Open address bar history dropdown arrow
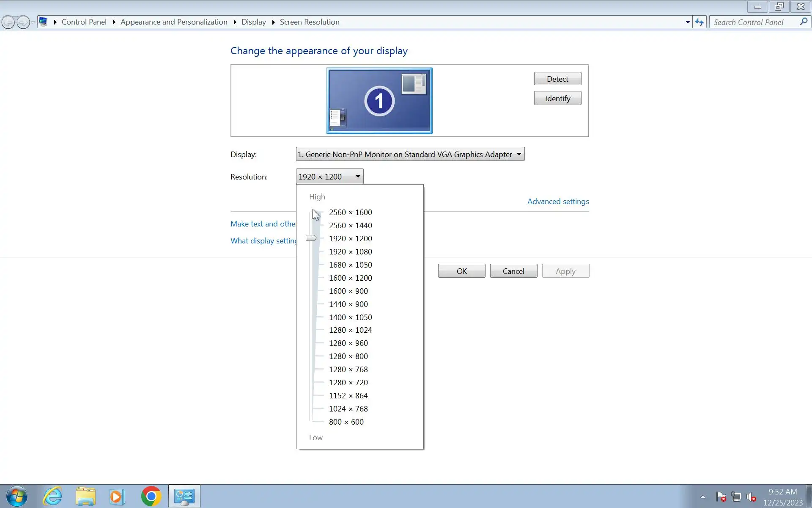Viewport: 812px width, 508px height. [688, 22]
